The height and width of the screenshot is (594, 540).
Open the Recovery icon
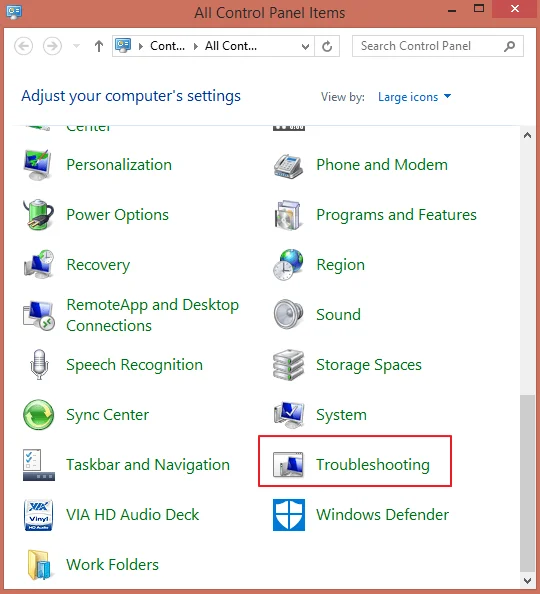click(39, 264)
